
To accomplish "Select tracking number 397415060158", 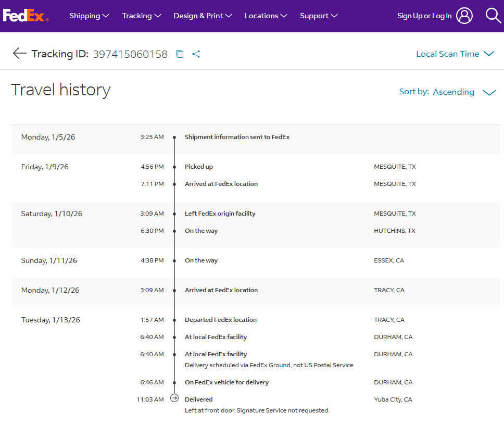I will pyautogui.click(x=130, y=54).
